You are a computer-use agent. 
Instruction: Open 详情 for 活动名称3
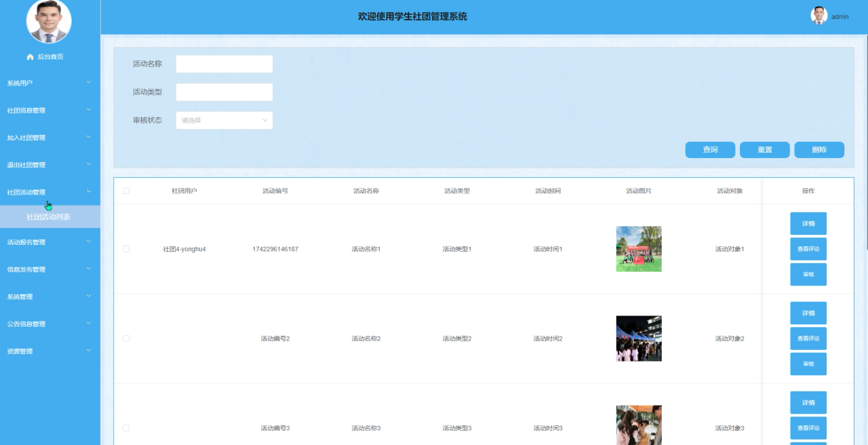808,402
